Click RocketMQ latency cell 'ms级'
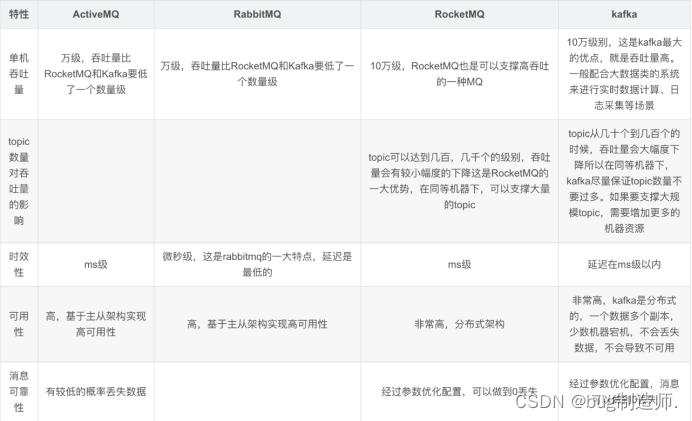The image size is (692, 421). 459,264
